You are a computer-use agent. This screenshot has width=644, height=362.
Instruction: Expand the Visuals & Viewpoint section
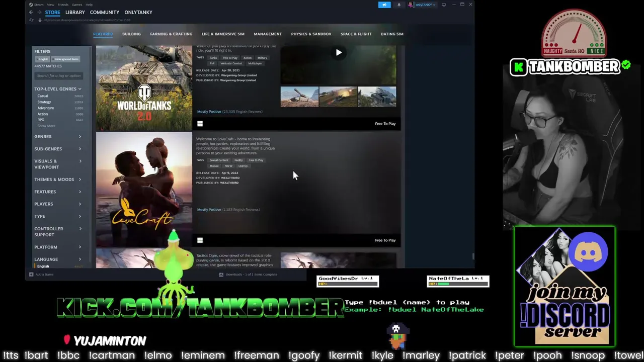(58, 164)
